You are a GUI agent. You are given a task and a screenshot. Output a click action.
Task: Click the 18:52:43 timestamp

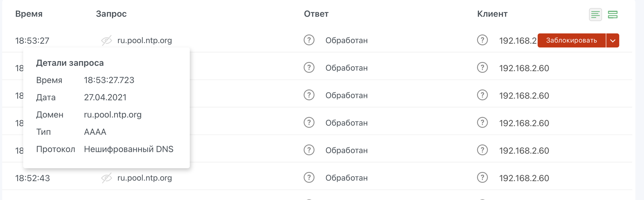[32, 178]
